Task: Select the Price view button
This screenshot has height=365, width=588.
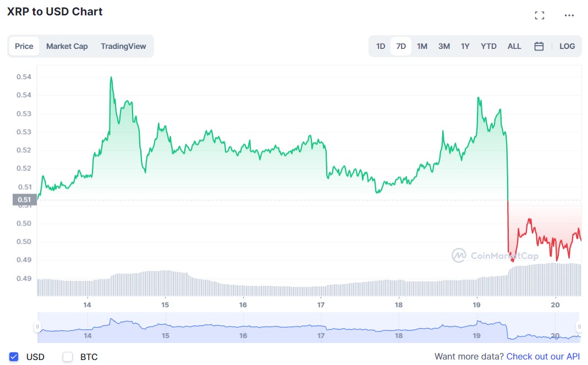Action: coord(24,46)
